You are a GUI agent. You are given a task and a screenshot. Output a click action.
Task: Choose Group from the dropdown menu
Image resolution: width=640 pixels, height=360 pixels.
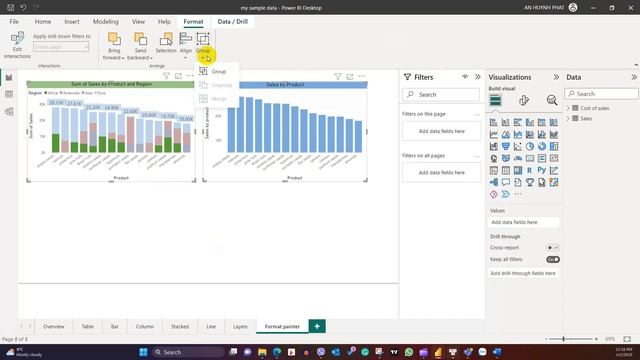click(216, 71)
